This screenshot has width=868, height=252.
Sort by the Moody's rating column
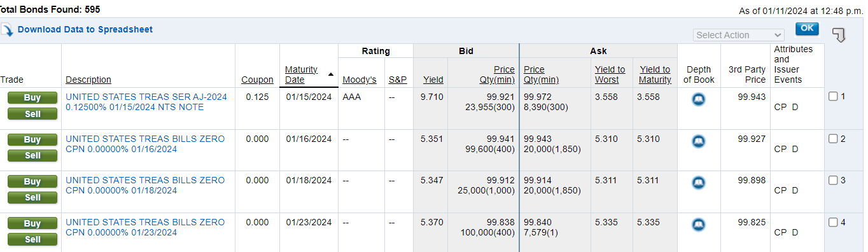click(x=360, y=80)
